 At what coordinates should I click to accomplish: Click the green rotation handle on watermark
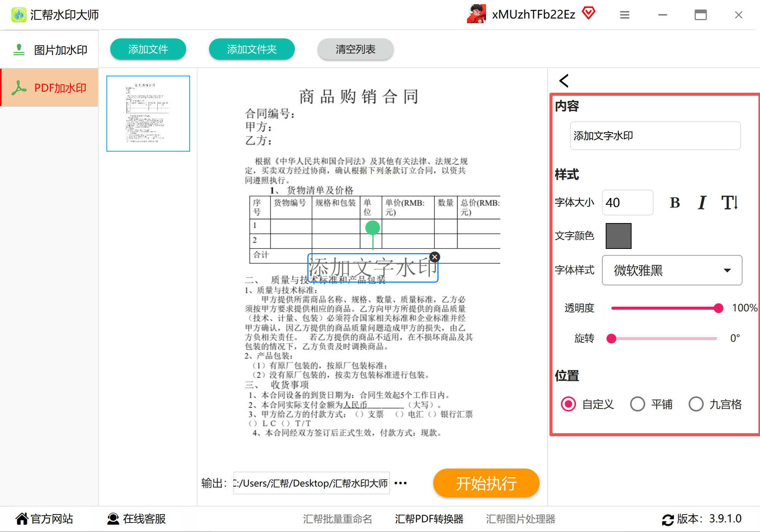[372, 228]
